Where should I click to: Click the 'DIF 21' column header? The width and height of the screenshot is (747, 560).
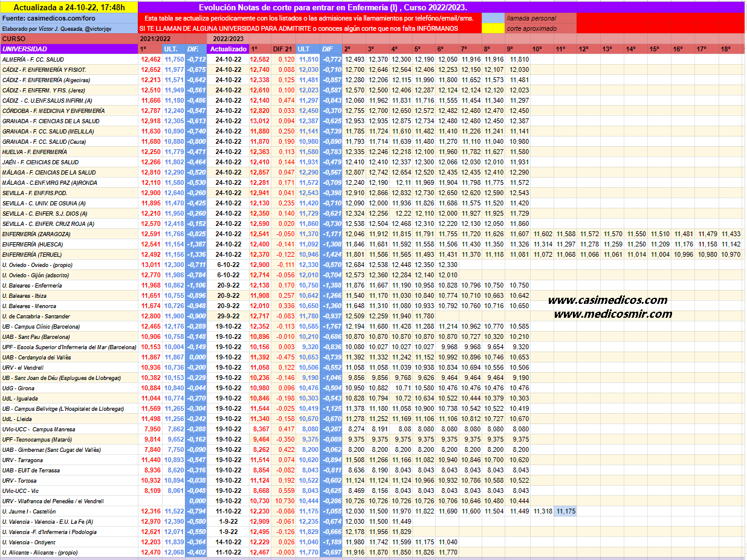(283, 49)
